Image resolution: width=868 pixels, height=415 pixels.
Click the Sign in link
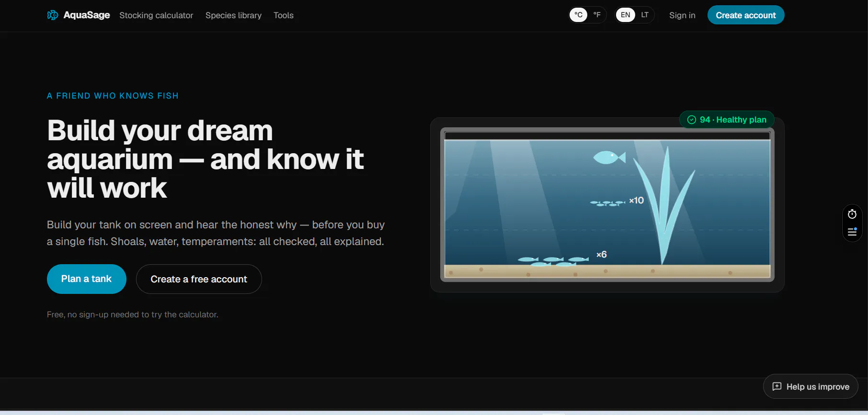tap(682, 15)
